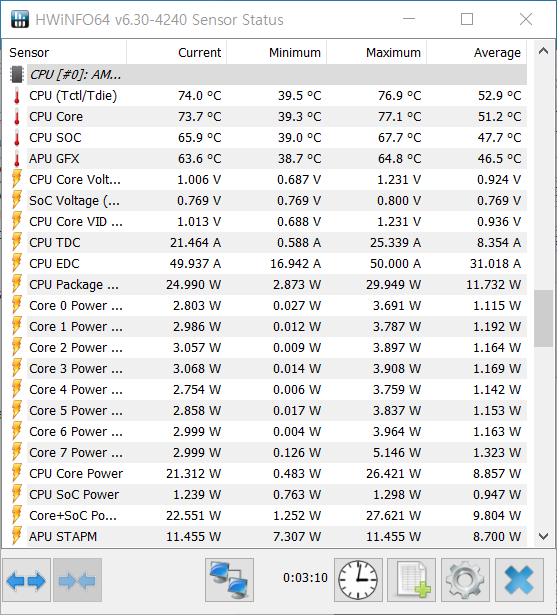Click the 5.146 W maximum value
Viewport: 557px width, 615px height.
(397, 452)
